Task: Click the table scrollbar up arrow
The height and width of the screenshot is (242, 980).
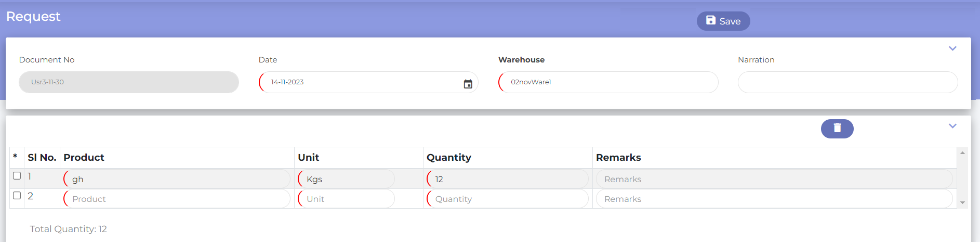Action: 962,153
